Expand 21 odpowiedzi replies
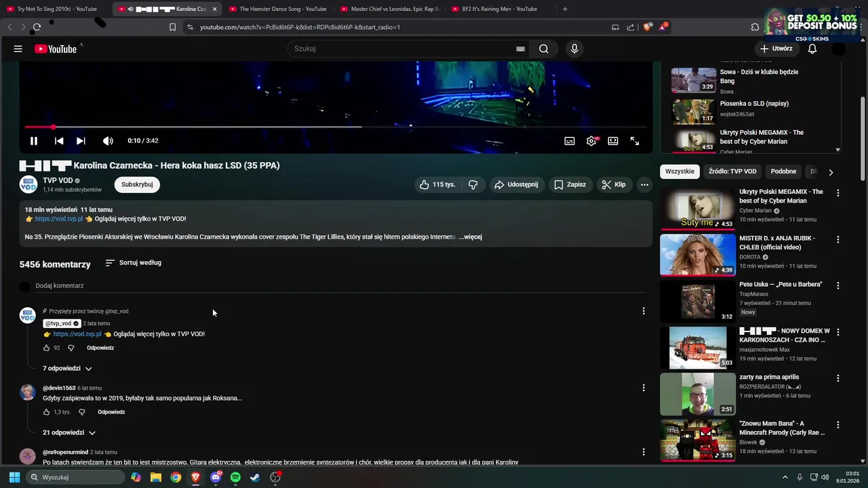 (x=69, y=432)
